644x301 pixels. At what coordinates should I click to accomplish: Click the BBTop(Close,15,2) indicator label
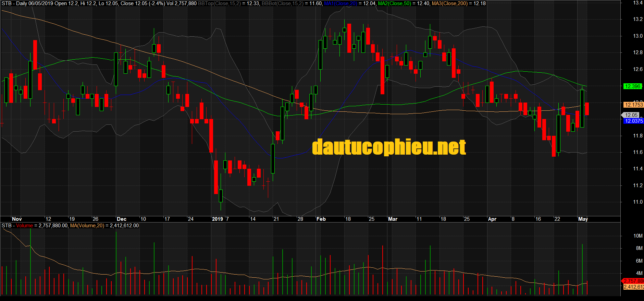pos(219,3)
